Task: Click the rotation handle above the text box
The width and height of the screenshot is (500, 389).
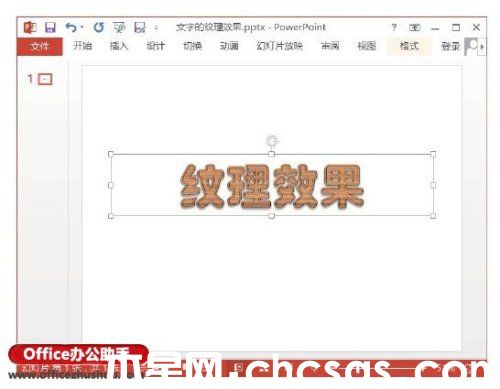Action: (x=272, y=141)
